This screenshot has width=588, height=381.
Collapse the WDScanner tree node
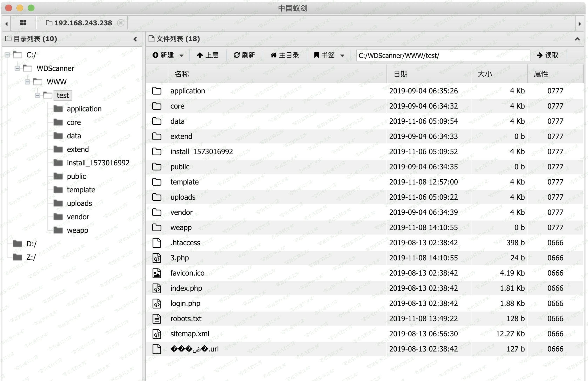click(17, 68)
